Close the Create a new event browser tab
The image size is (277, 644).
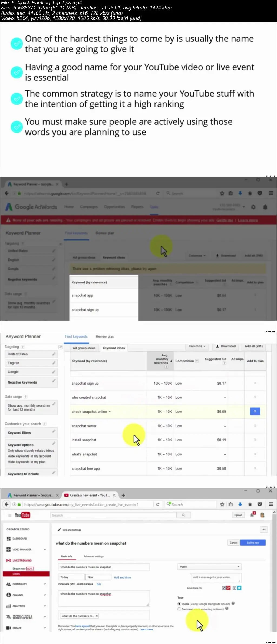point(114,495)
